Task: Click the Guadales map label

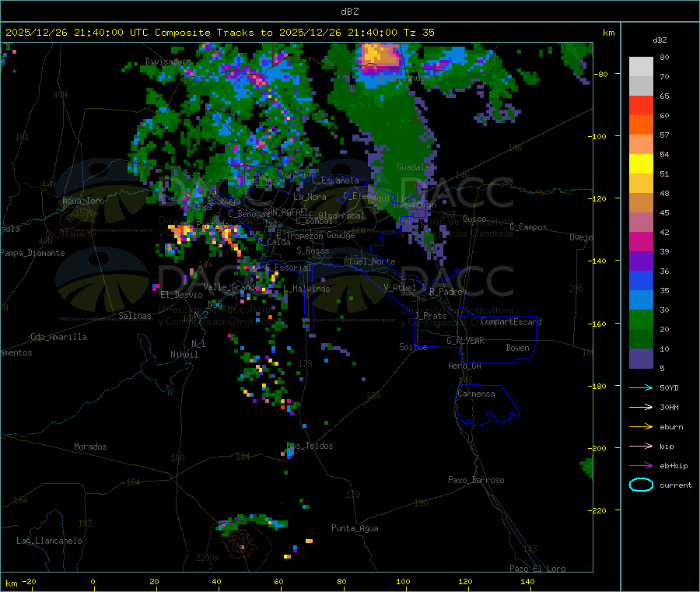Action: click(415, 167)
